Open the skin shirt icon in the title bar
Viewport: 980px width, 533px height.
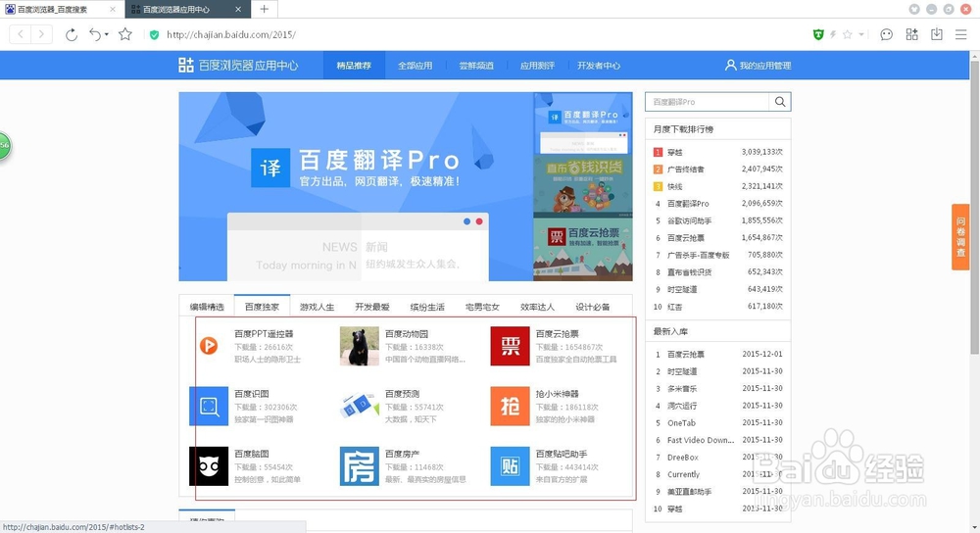[x=914, y=9]
